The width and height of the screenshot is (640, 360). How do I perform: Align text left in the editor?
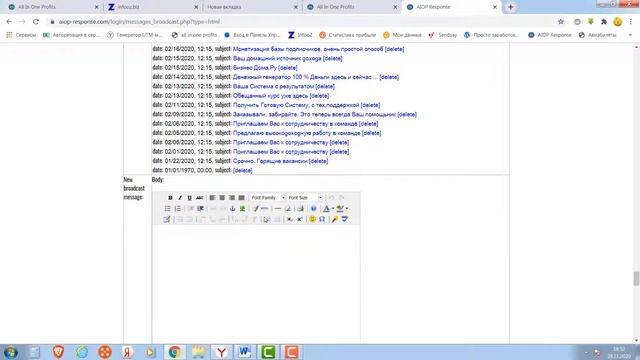coord(212,198)
